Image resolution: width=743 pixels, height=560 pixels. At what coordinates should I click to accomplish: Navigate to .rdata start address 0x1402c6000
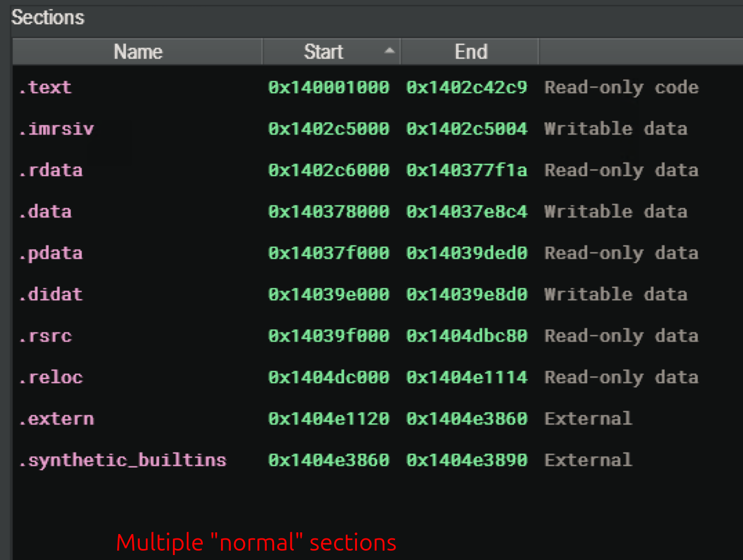pyautogui.click(x=329, y=170)
